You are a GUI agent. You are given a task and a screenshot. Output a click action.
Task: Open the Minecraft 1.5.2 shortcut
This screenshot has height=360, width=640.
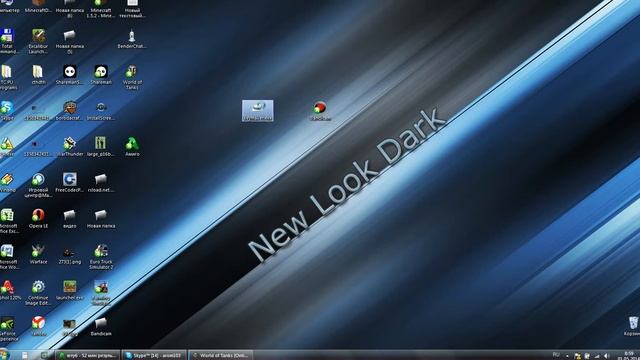tap(100, 9)
